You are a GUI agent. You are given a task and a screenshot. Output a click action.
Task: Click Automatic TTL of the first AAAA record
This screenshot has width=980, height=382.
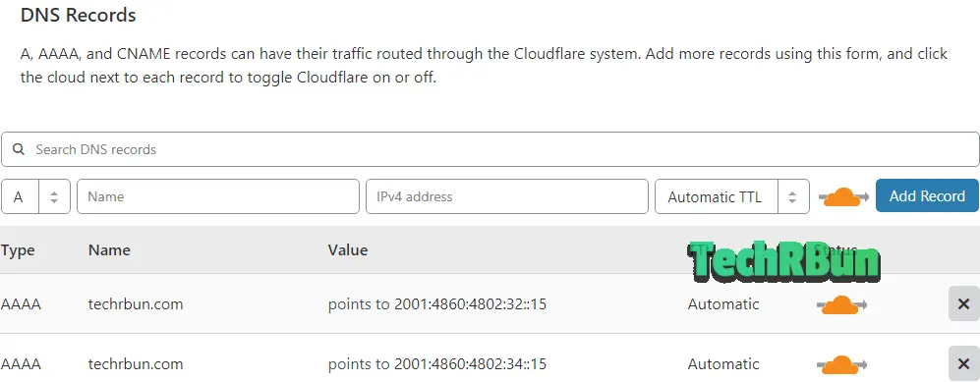coord(723,304)
